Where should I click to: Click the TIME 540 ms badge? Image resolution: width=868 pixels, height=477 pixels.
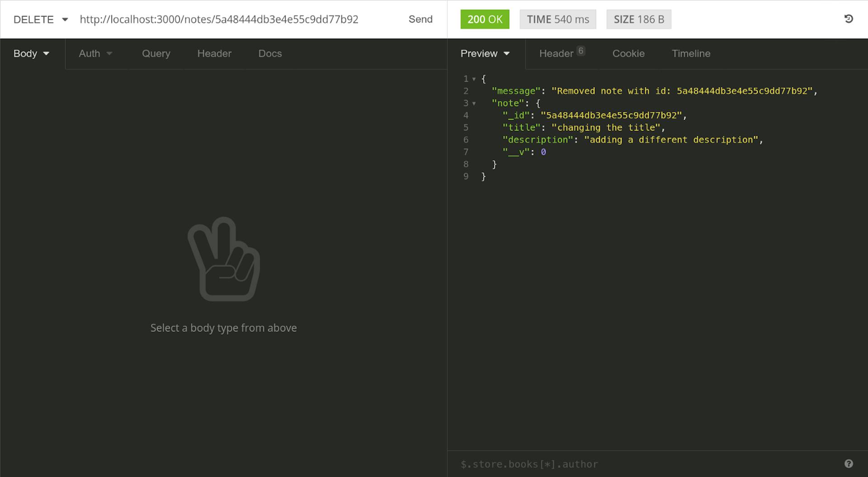click(557, 19)
